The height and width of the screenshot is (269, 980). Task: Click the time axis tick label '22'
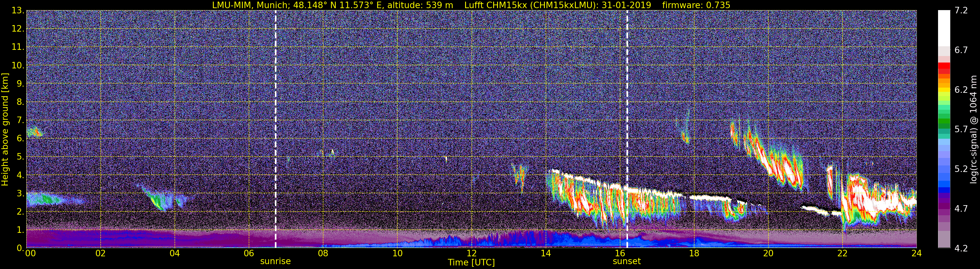(842, 254)
